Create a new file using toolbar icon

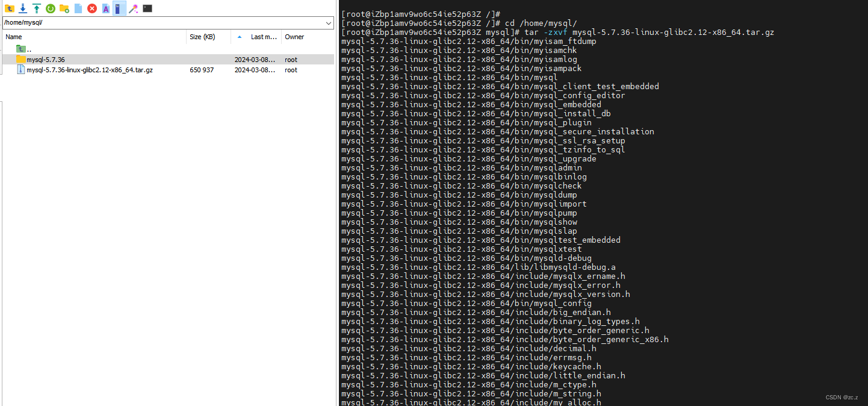click(78, 8)
